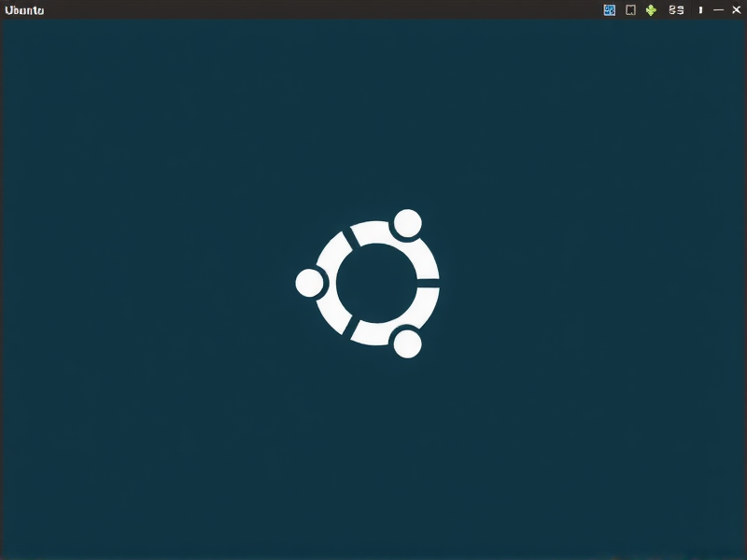
Task: Click the left dot of the Ubuntu logo
Action: (x=309, y=282)
